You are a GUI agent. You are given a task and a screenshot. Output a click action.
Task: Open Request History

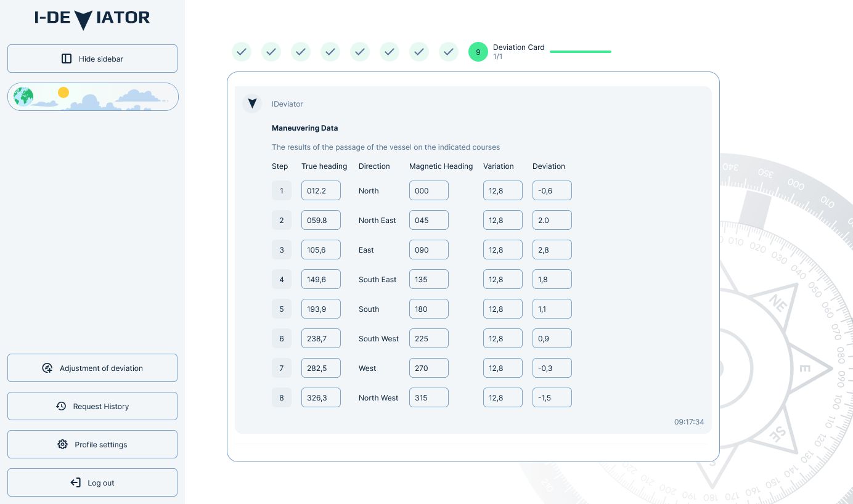92,406
